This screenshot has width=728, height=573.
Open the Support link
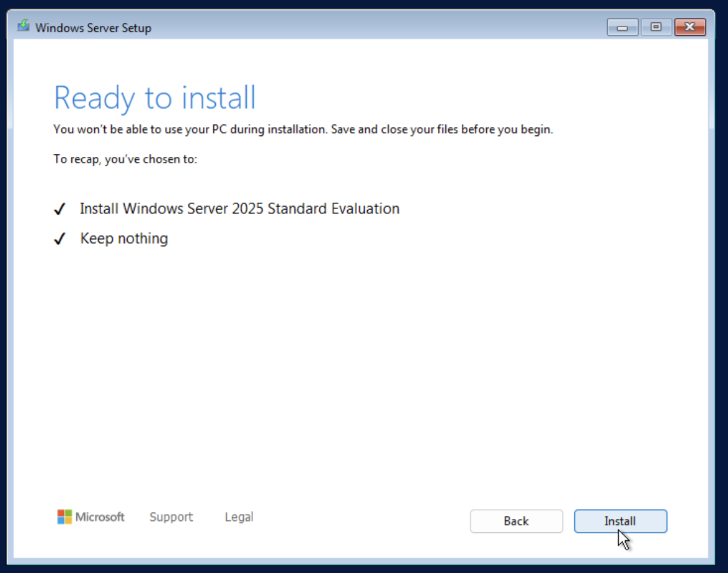point(171,517)
